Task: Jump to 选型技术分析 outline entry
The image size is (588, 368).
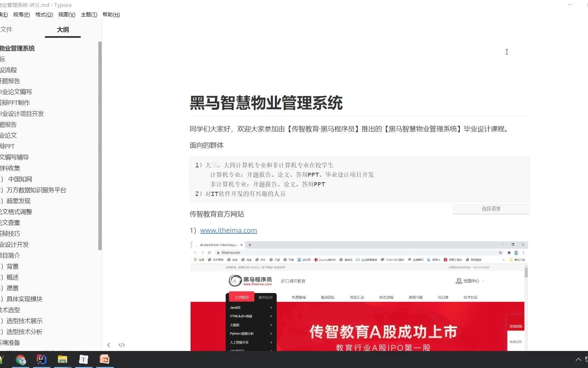Action: [x=24, y=332]
